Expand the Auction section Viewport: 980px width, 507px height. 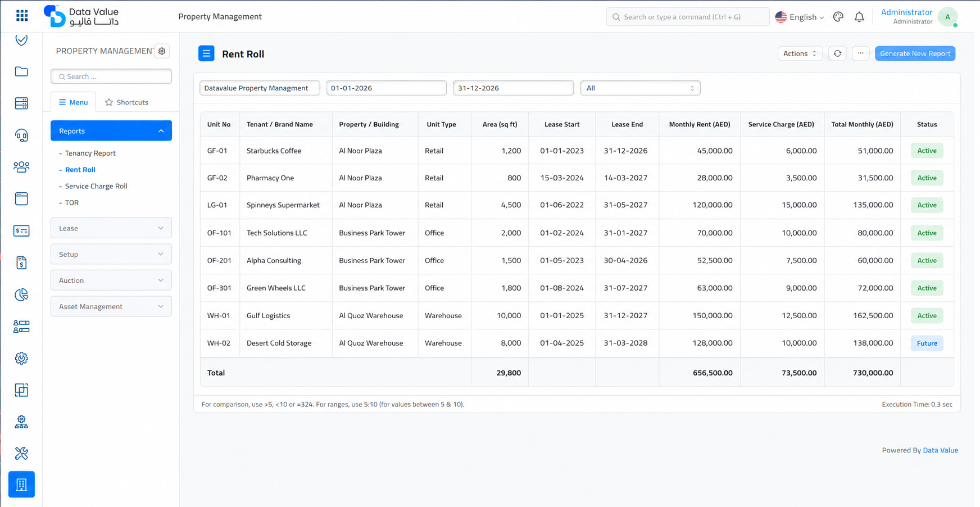tap(111, 280)
